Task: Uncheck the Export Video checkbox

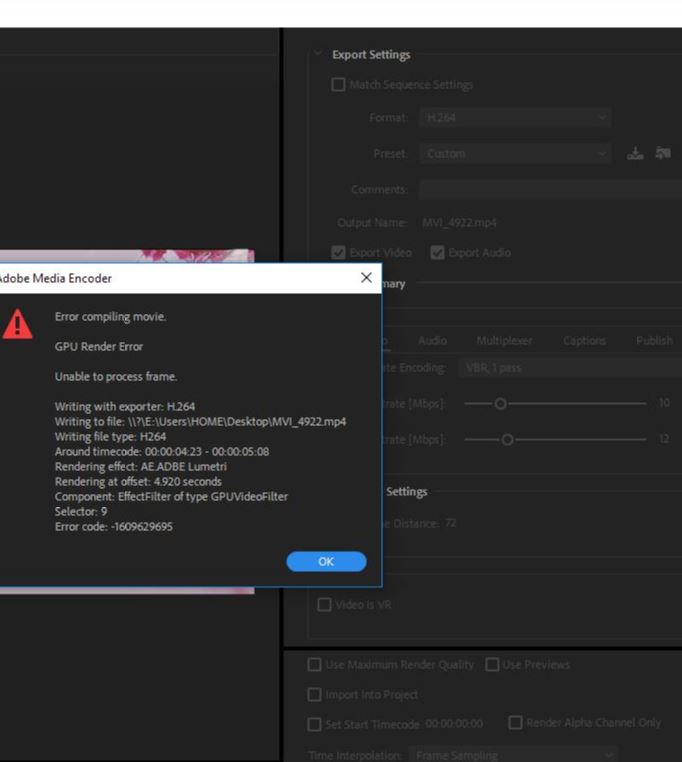Action: point(338,253)
